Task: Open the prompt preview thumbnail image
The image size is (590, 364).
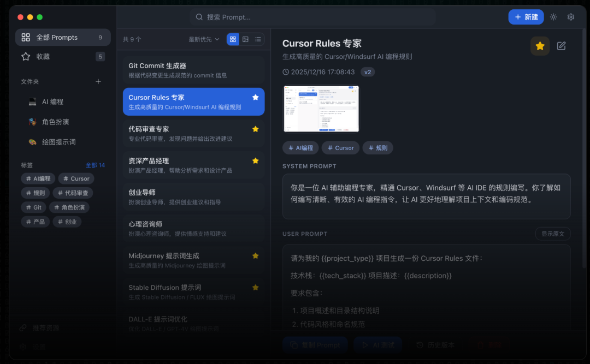Action: pyautogui.click(x=321, y=109)
